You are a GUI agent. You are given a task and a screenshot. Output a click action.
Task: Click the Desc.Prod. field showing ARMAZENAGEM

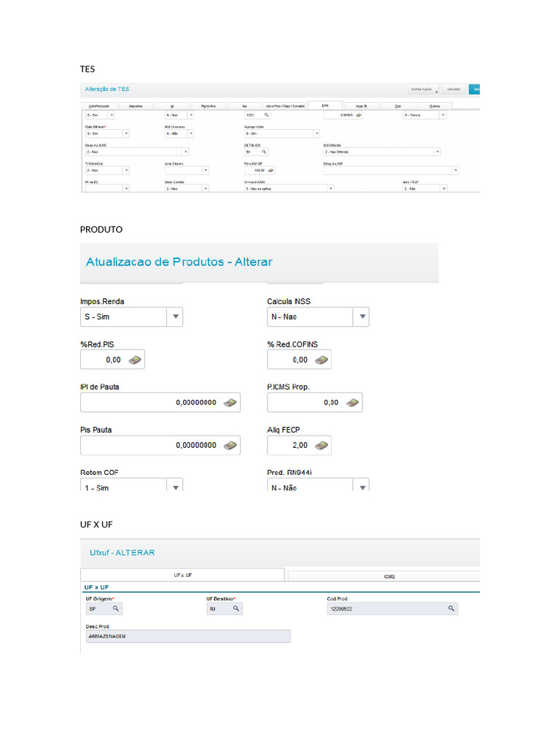[187, 637]
